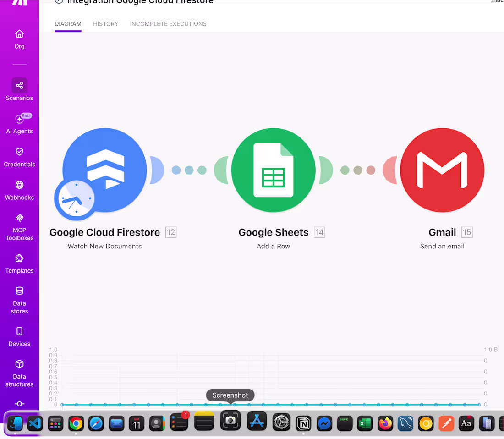This screenshot has width=504, height=439.
Task: Open Microsoft Excel from dock
Action: [365, 423]
